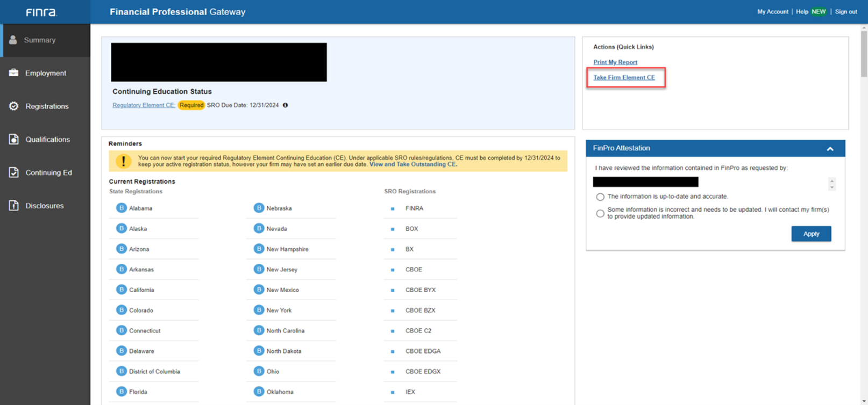Open the Take Firm Element CE link
This screenshot has width=868, height=405.
tap(624, 77)
